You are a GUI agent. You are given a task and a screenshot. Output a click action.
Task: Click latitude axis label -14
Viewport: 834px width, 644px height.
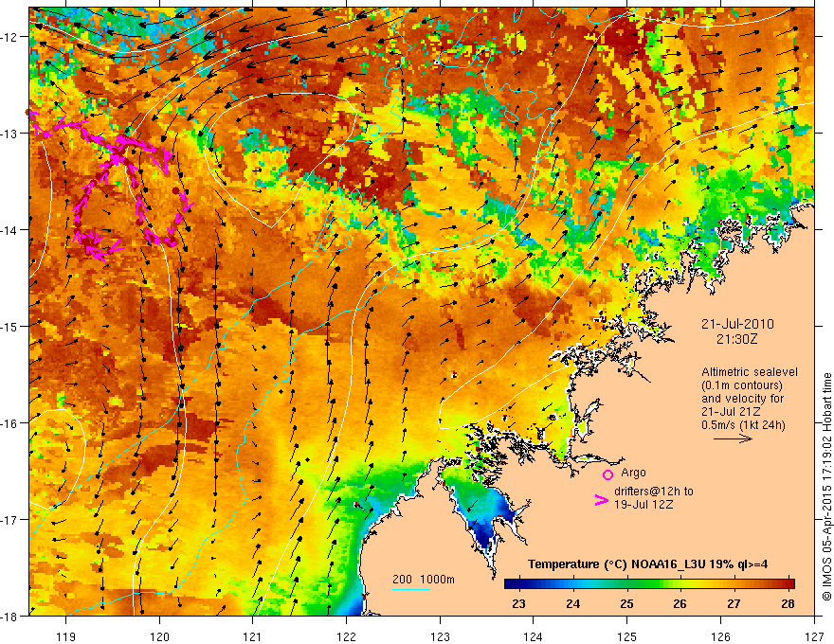click(10, 230)
